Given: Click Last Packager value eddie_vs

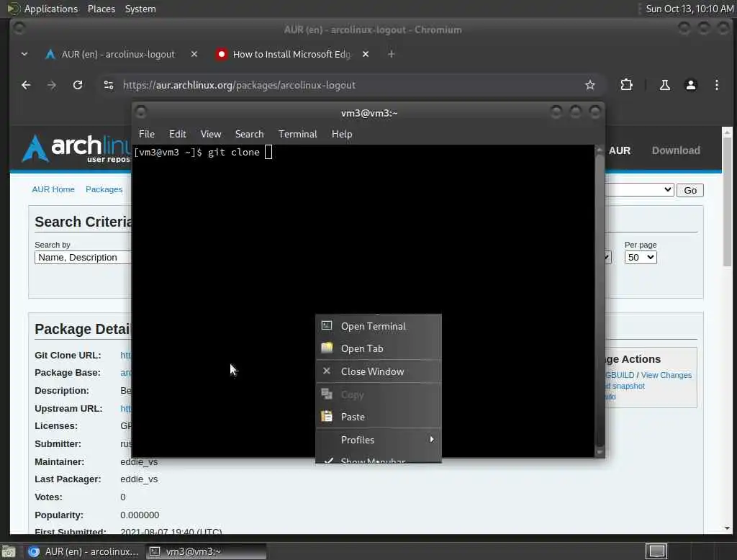Looking at the screenshot, I should 139,479.
